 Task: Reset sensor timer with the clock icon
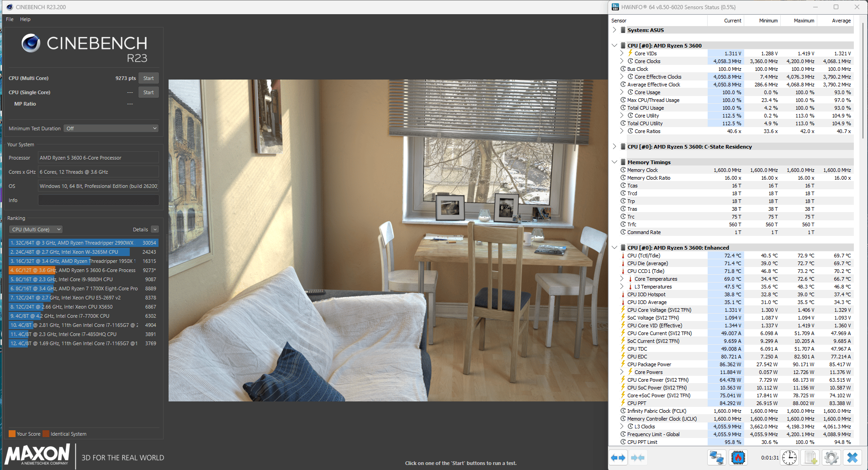coord(789,458)
